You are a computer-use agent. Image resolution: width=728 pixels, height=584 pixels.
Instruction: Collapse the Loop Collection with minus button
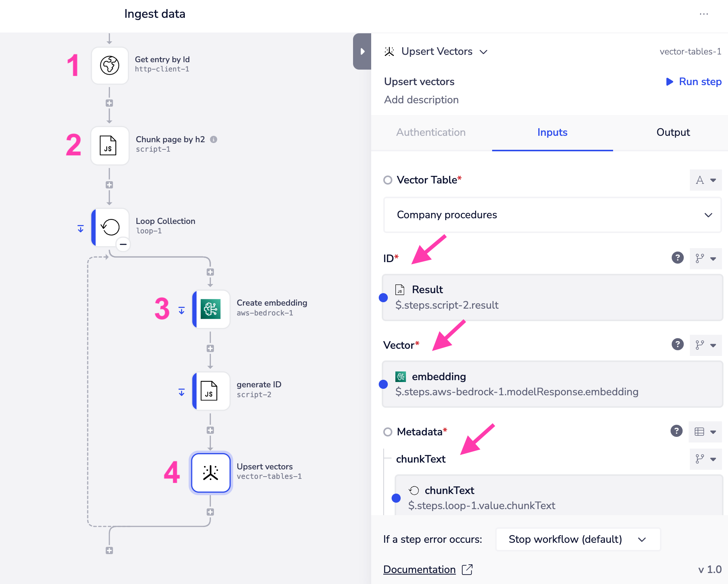123,244
